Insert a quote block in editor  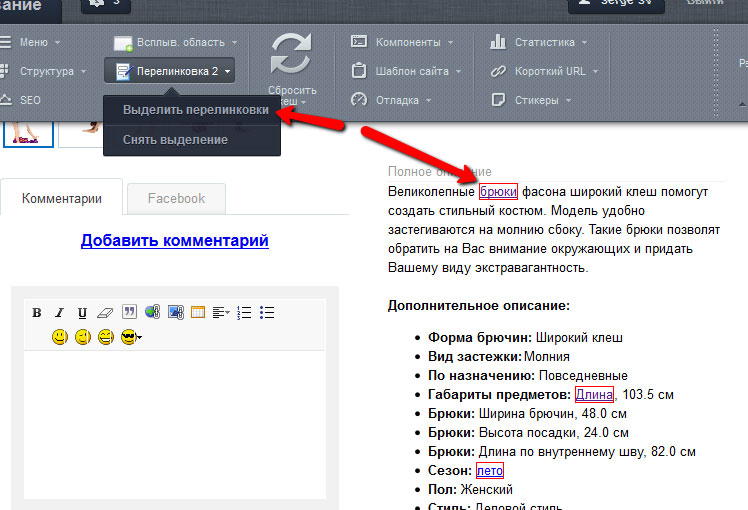pos(128,312)
